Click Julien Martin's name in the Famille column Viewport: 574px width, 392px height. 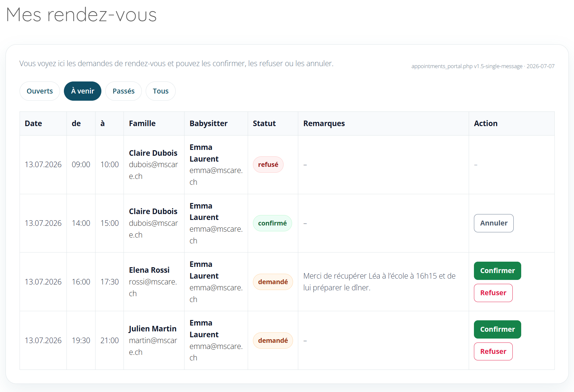tap(153, 329)
